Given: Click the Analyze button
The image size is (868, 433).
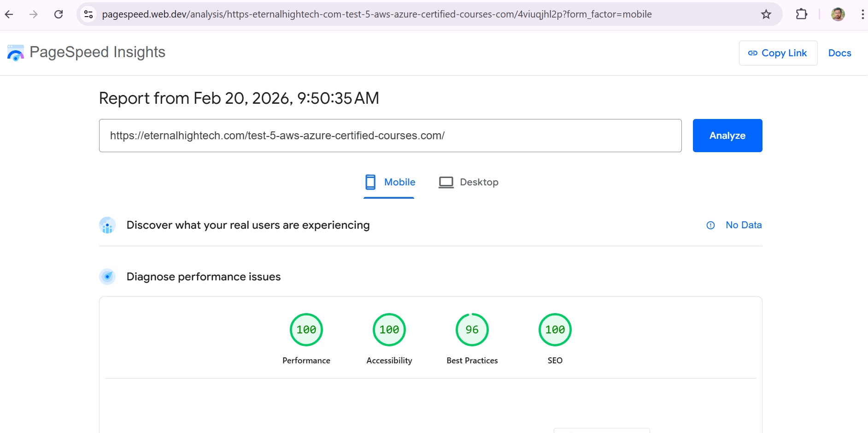Looking at the screenshot, I should click(x=727, y=136).
